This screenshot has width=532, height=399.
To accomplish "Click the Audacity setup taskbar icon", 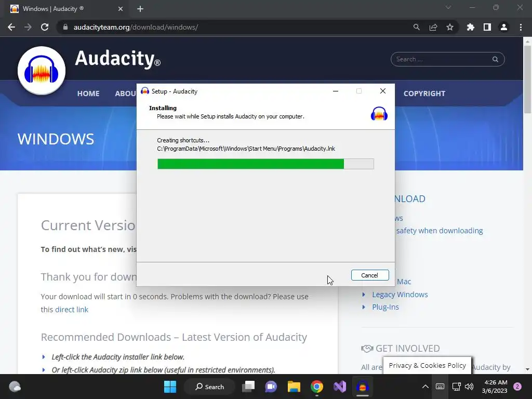I will pyautogui.click(x=362, y=387).
